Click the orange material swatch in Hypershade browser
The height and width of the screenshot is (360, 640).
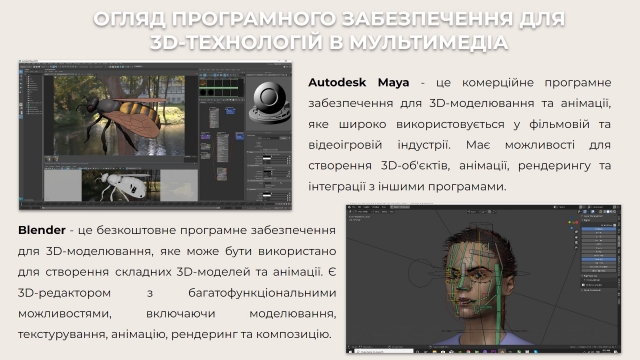click(203, 83)
